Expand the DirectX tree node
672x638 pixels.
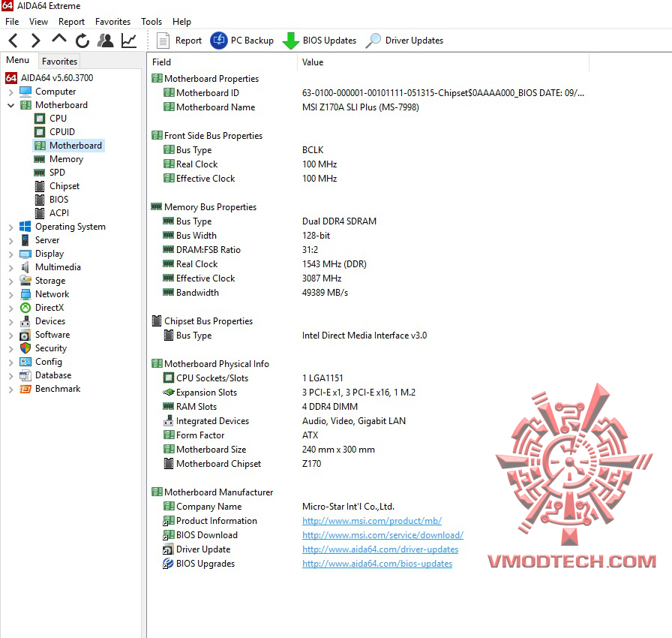(10, 308)
